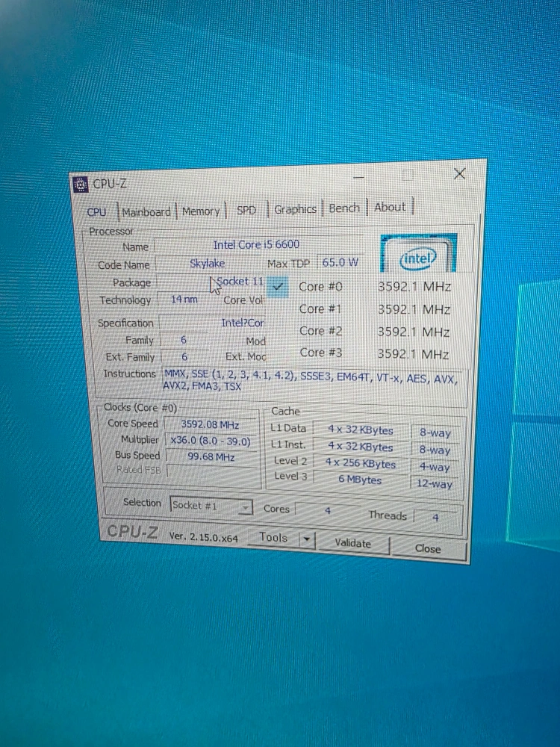Image resolution: width=560 pixels, height=747 pixels.
Task: Click the Bus Speed value 99.68 MHz
Action: tap(211, 457)
